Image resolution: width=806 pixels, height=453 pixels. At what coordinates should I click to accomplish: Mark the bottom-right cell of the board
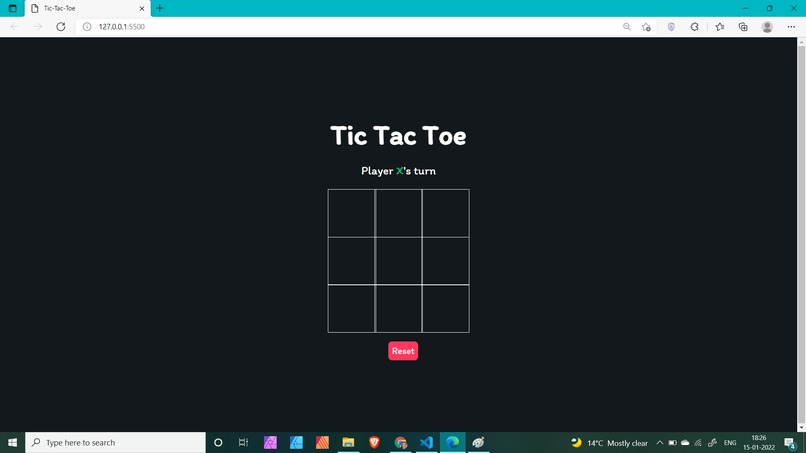(446, 309)
